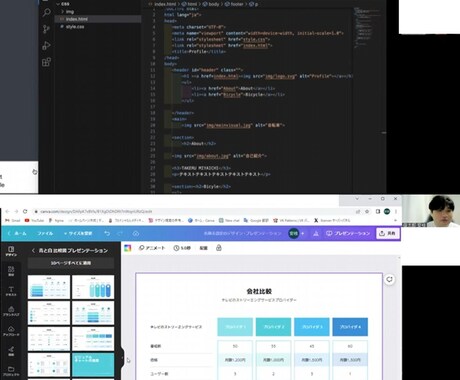Open the Chrome profile avatar

(387, 211)
